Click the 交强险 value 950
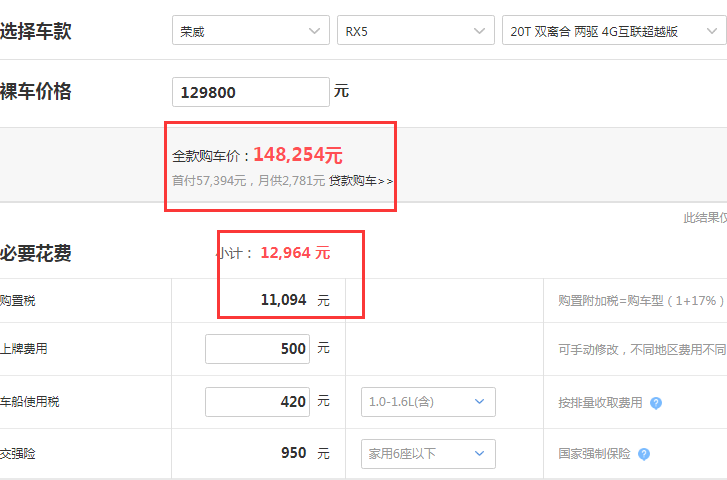The image size is (727, 480). tap(293, 453)
